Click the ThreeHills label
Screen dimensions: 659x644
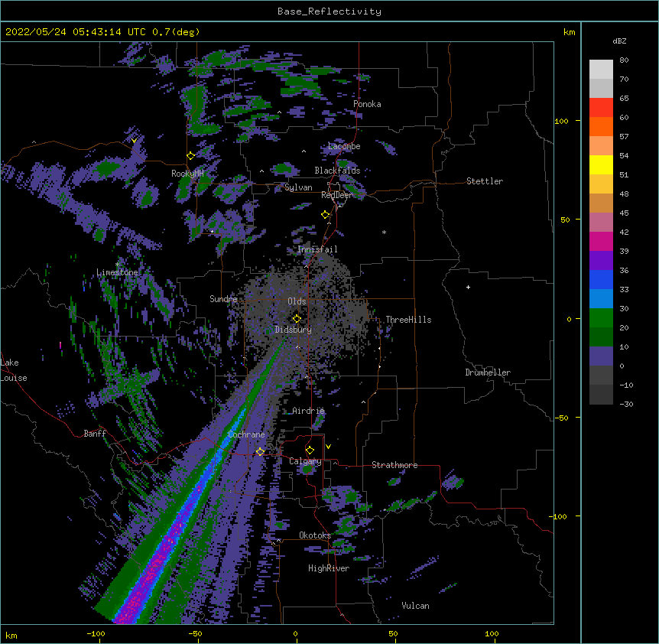[x=408, y=320]
